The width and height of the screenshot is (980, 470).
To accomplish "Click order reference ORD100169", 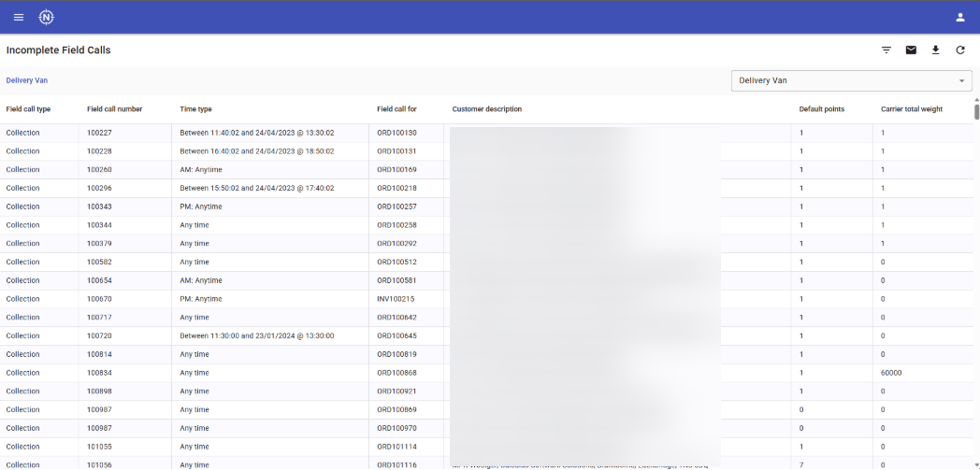I will point(396,170).
